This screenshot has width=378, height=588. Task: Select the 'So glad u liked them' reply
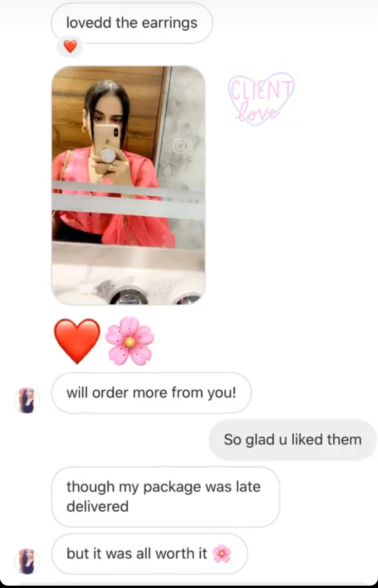click(x=293, y=440)
